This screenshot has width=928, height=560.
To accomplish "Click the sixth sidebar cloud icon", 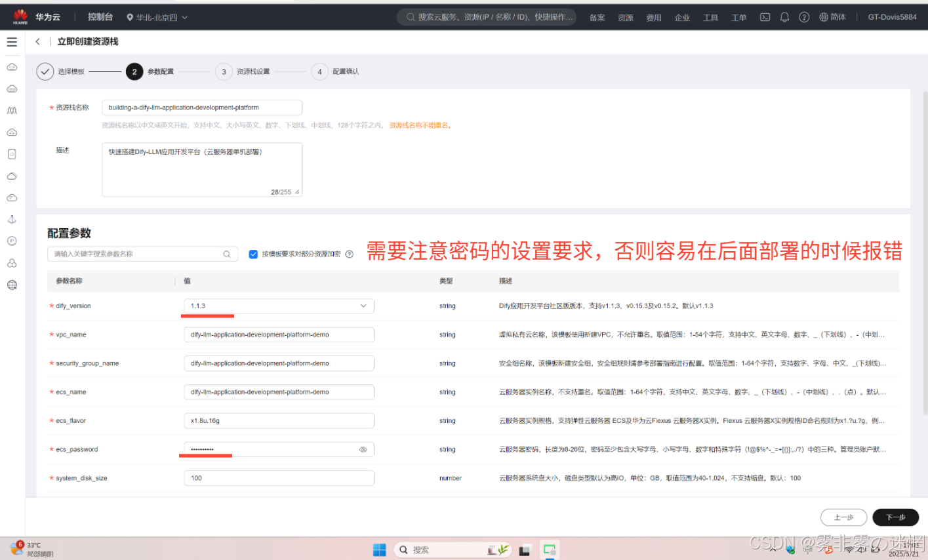I will 12,176.
